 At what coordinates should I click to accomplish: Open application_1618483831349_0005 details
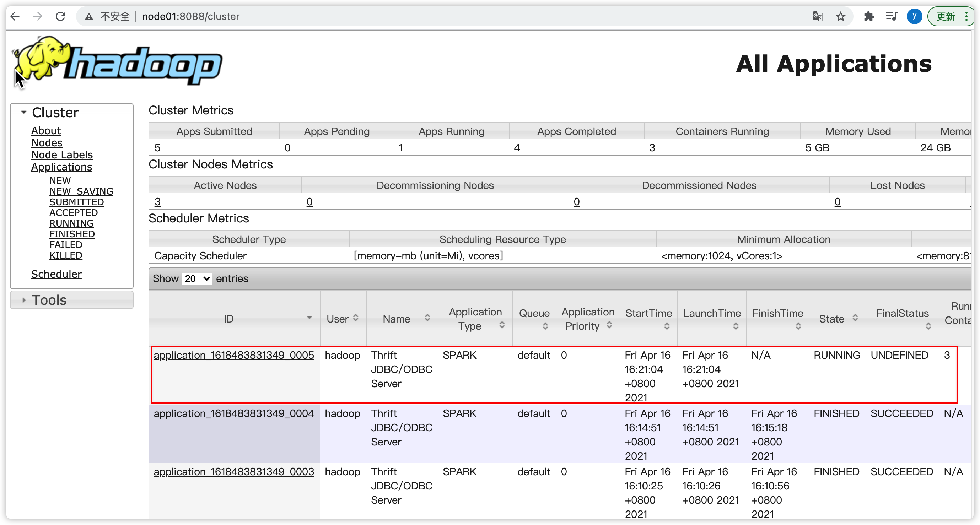click(x=234, y=355)
